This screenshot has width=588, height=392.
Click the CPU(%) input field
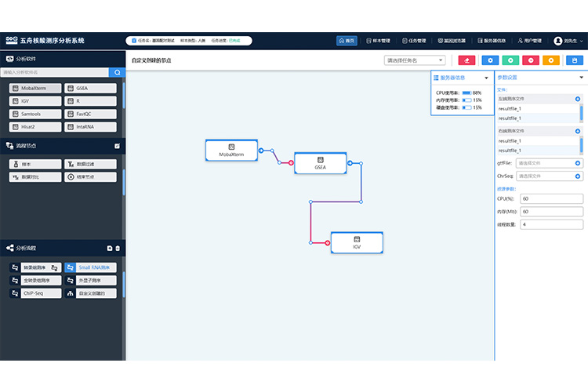click(551, 198)
